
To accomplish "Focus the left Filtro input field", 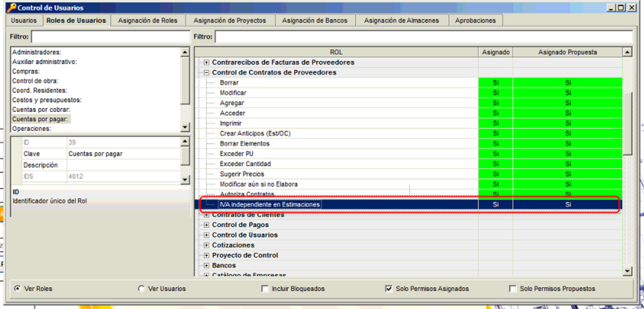I will coord(111,36).
